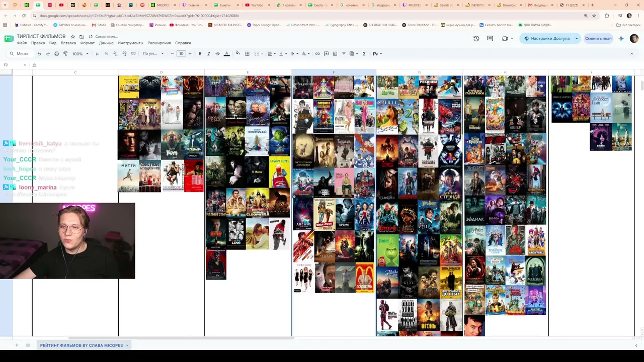Open the cell borders tool

(x=247, y=54)
